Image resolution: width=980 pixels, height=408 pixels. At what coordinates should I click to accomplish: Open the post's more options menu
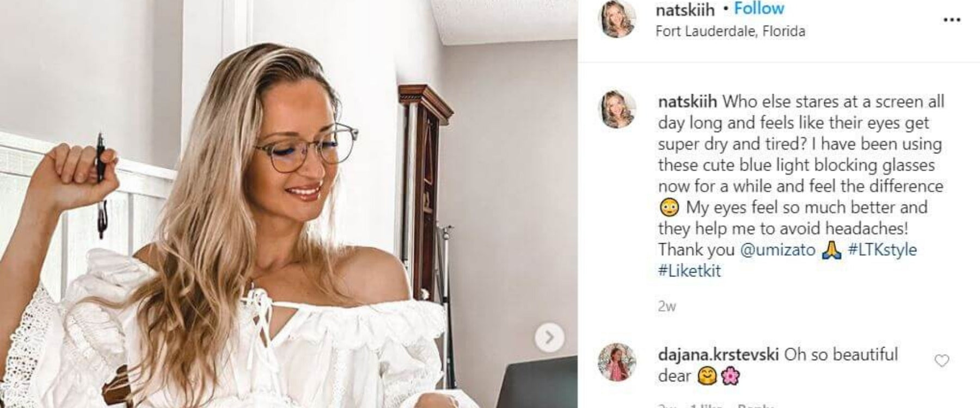tap(951, 20)
